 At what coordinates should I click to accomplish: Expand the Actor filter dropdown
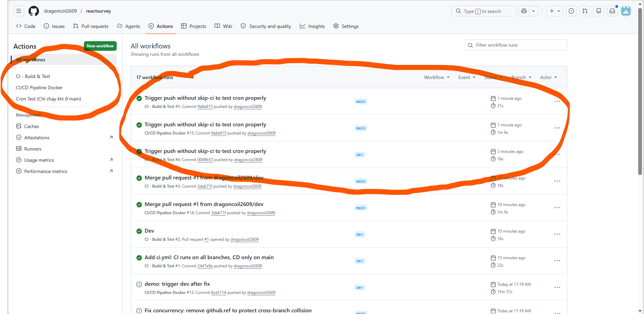pos(548,77)
